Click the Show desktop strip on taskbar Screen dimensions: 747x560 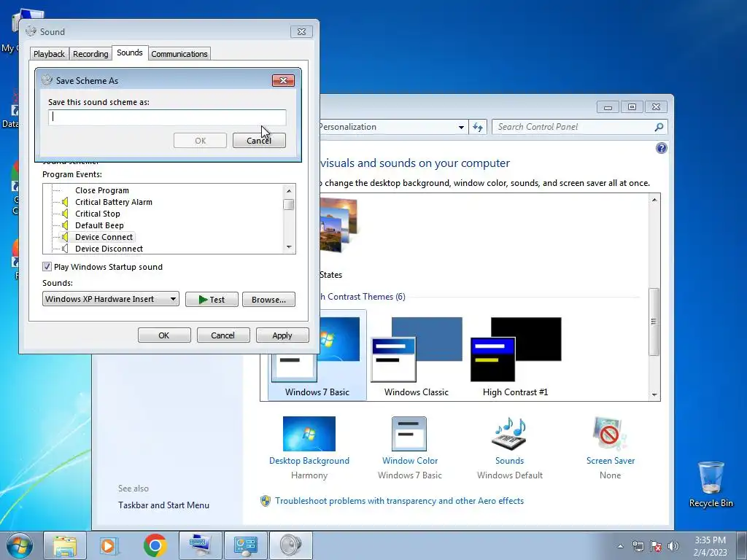(741, 545)
